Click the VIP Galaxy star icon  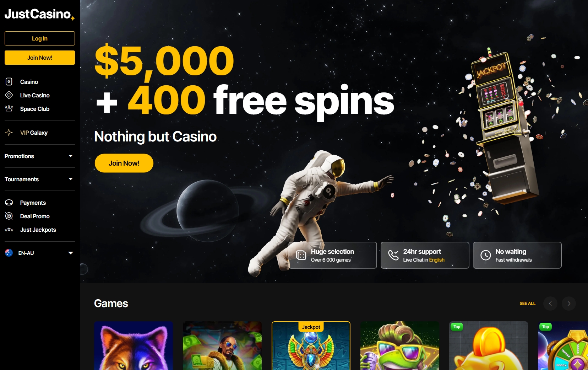pos(9,133)
